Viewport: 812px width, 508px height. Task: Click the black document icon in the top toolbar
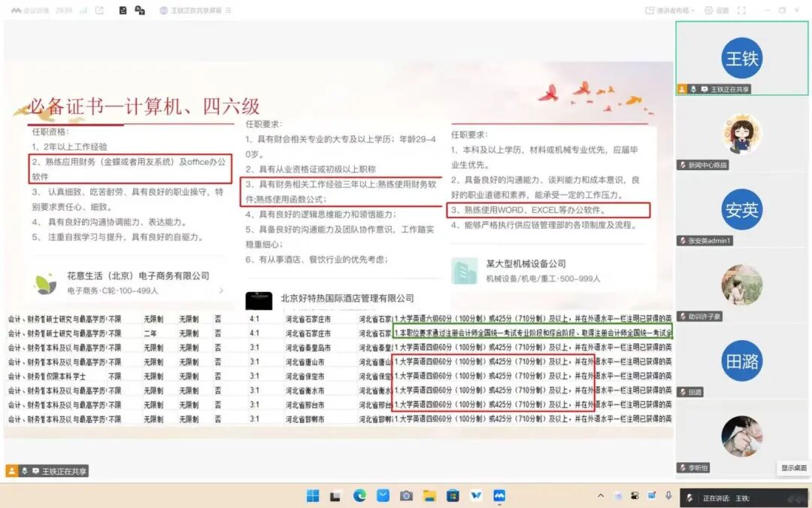pyautogui.click(x=123, y=11)
